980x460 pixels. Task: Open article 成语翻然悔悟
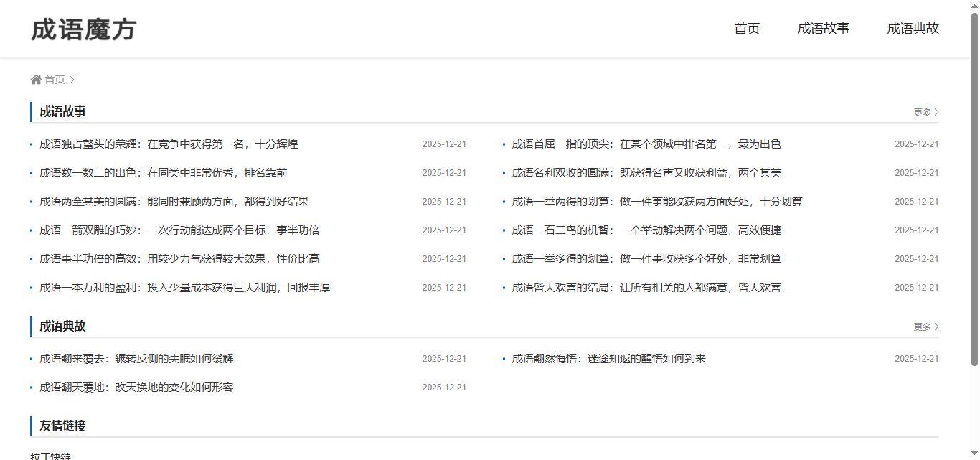[608, 359]
